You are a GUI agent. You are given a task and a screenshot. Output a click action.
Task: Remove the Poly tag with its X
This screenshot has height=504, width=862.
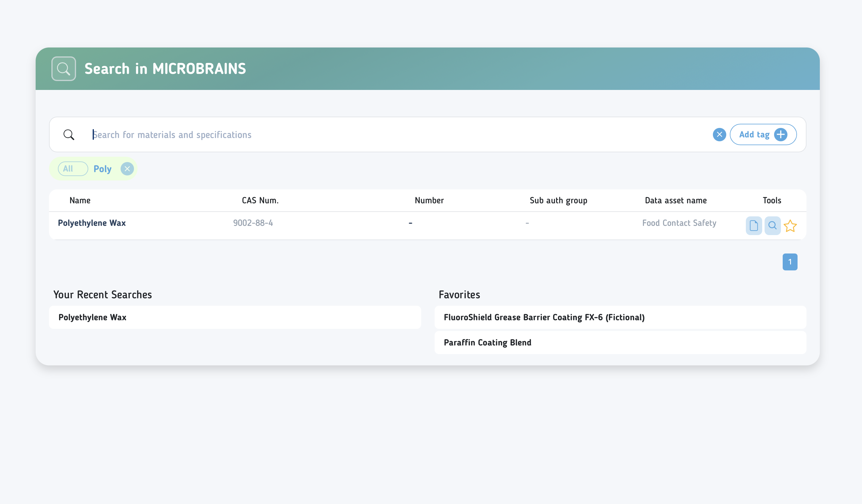127,169
